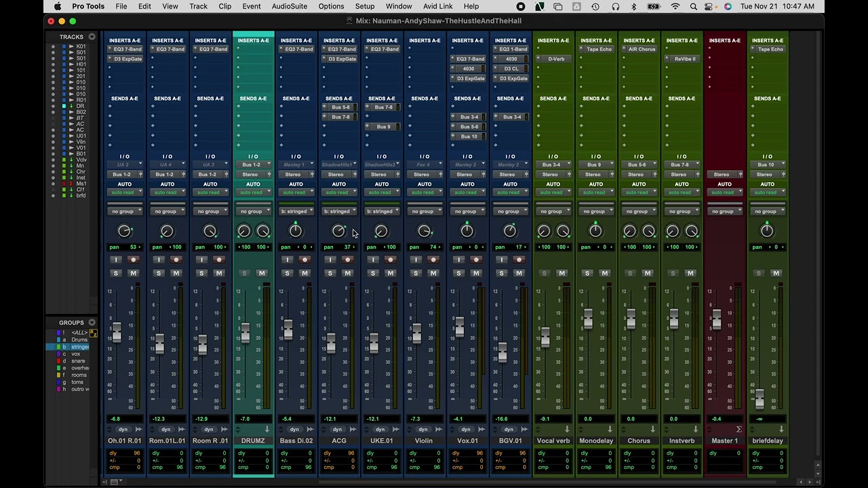Click the dyn button on Oh.01 R.01
Screen dimensions: 868x488
tap(123, 429)
